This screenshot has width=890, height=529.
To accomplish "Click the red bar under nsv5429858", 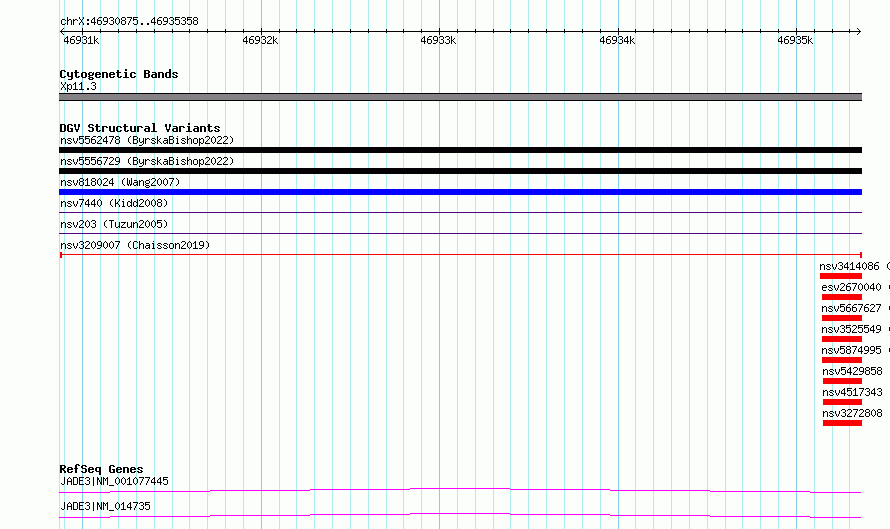I will tap(842, 381).
